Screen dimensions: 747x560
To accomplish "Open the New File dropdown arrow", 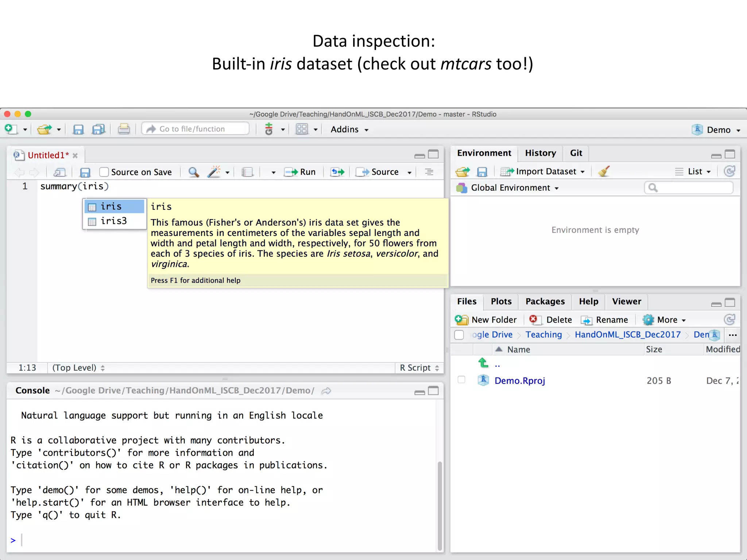I will coord(25,130).
